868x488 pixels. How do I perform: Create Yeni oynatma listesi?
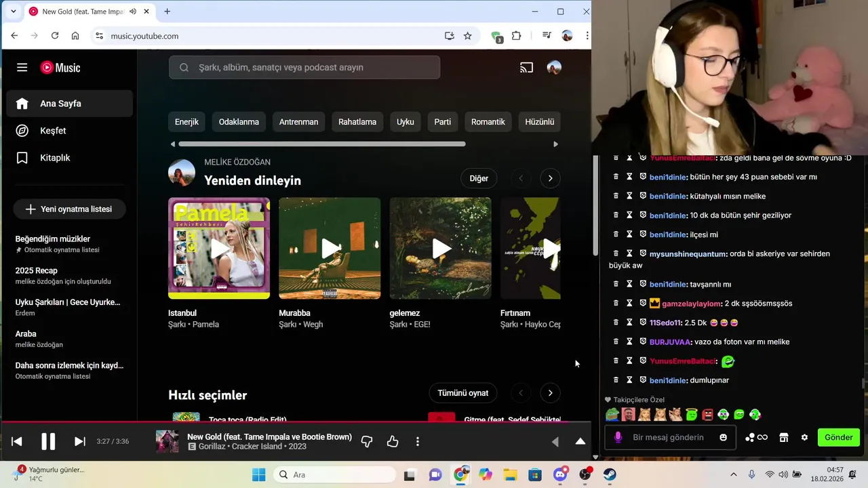(70, 209)
